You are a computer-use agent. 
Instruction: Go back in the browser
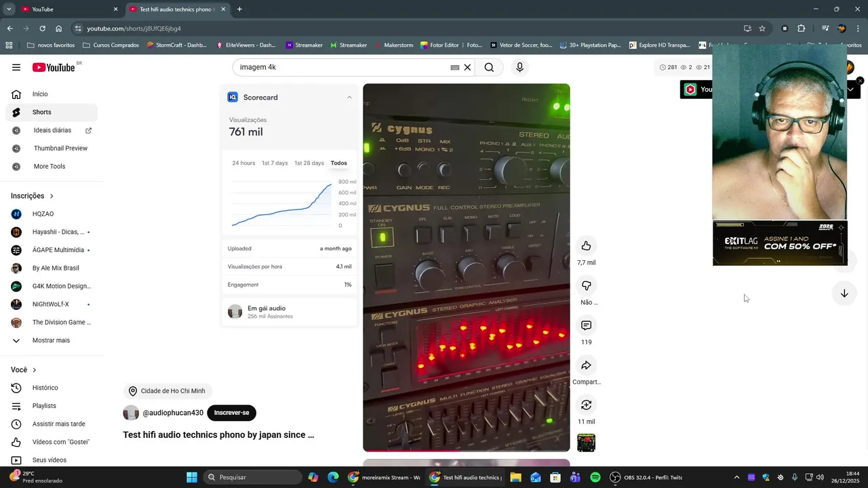point(9,28)
